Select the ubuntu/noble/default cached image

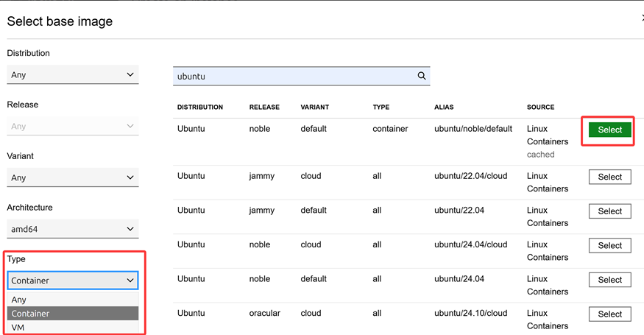[610, 130]
